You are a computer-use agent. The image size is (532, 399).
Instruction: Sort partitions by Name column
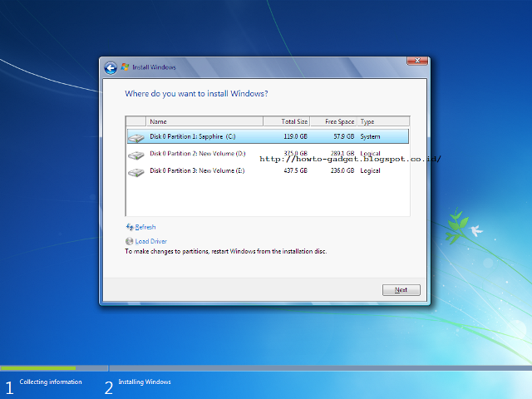(x=204, y=121)
